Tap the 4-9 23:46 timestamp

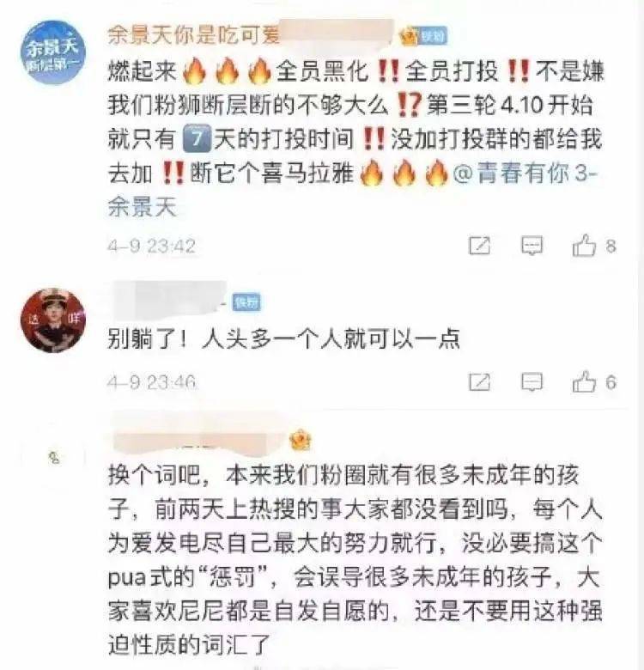151,382
